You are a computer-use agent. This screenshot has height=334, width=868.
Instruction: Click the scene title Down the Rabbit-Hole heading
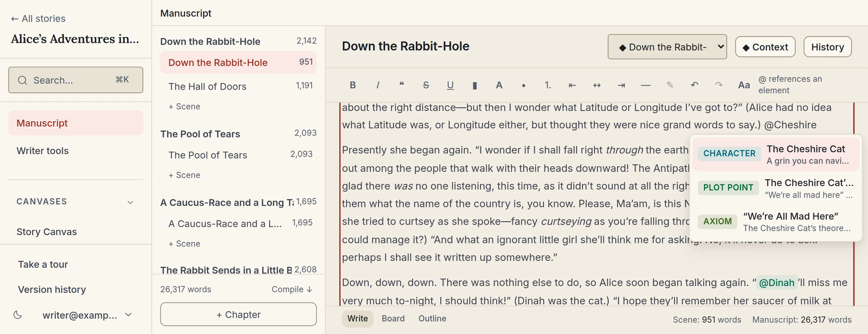click(405, 46)
